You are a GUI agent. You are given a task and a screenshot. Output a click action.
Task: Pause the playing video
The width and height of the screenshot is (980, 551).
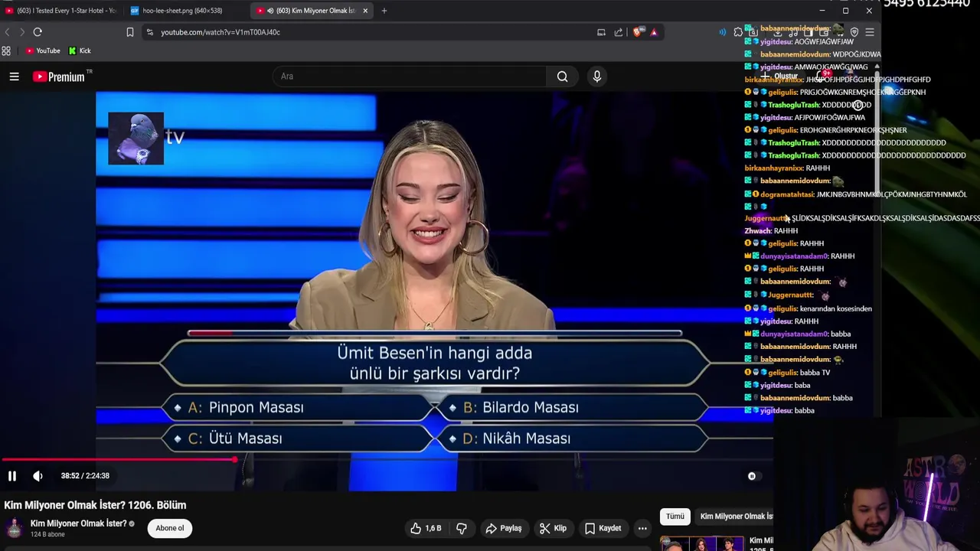12,476
